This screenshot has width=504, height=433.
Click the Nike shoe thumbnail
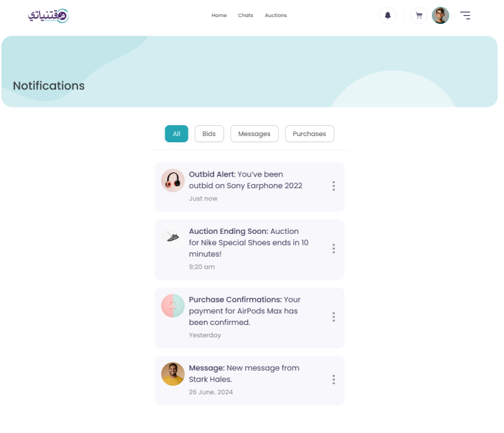click(x=173, y=237)
